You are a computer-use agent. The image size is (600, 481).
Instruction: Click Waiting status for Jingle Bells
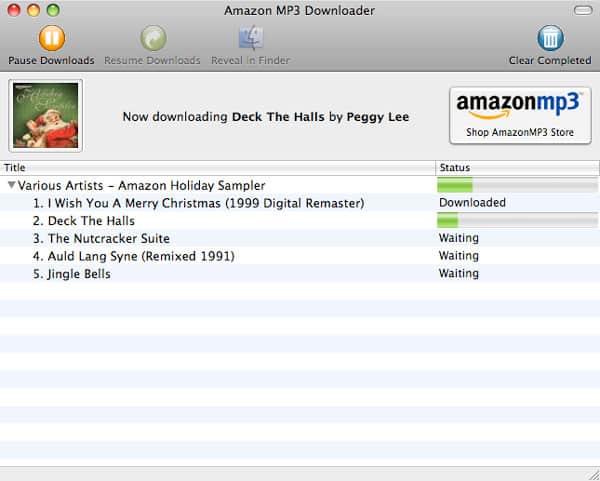pyautogui.click(x=458, y=273)
